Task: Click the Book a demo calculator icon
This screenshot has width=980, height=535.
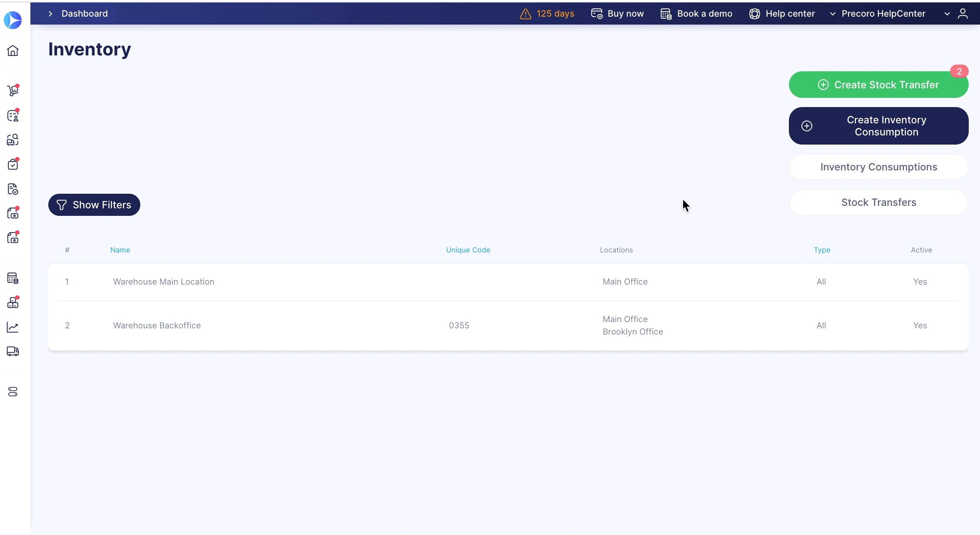Action: coord(666,14)
